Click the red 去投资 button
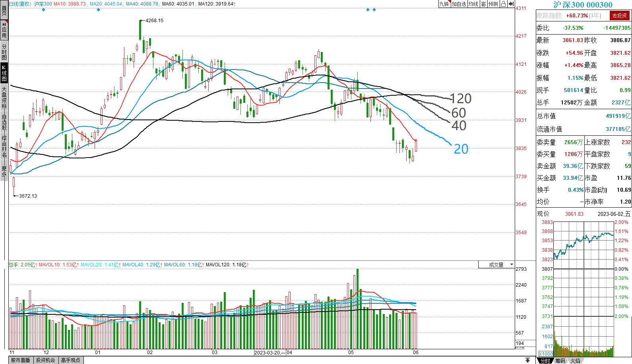Screen dimensions: 632x364 [619, 15]
